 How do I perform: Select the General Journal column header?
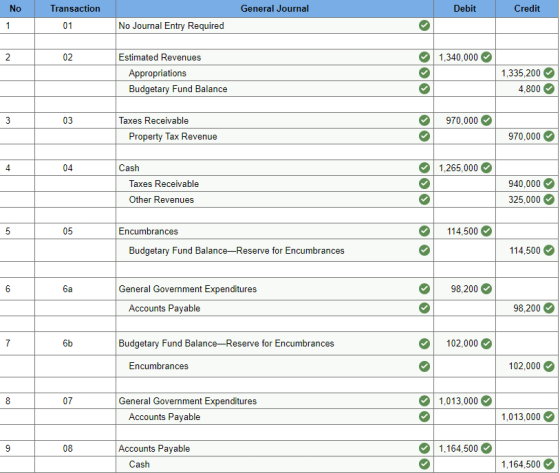[274, 9]
